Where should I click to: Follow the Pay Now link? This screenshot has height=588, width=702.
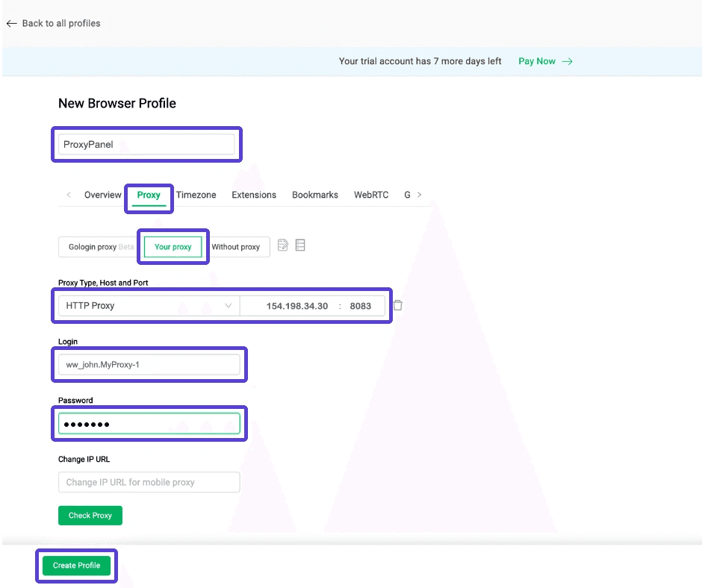pyautogui.click(x=536, y=61)
